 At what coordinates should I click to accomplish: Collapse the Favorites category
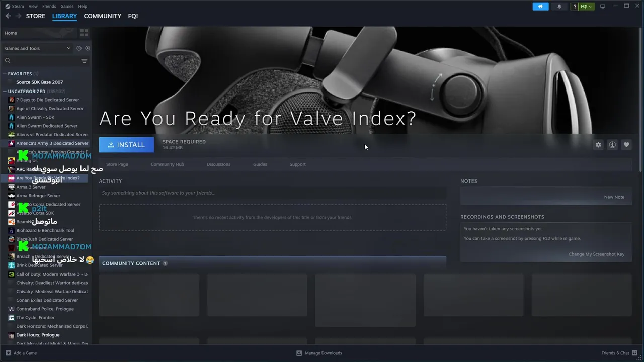point(5,74)
